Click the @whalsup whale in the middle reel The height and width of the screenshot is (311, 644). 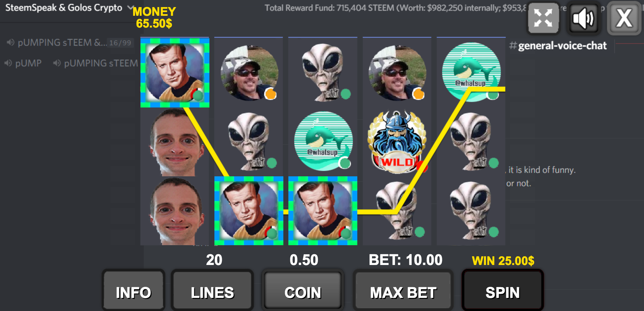[x=323, y=141]
